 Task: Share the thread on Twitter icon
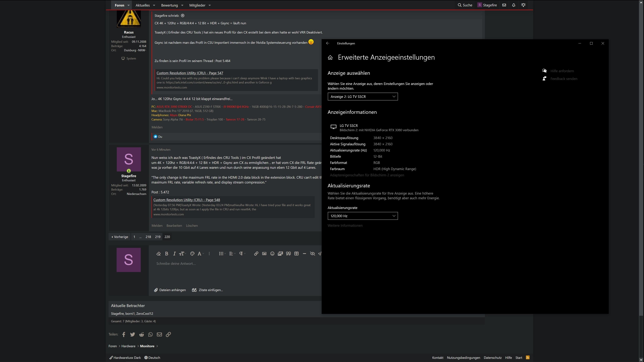(133, 335)
